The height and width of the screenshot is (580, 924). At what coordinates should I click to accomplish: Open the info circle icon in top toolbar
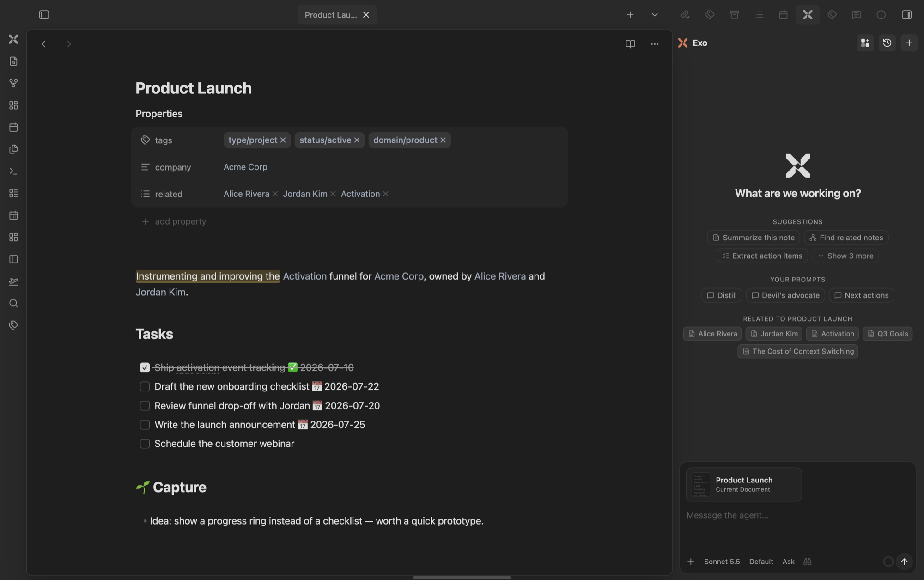click(881, 15)
